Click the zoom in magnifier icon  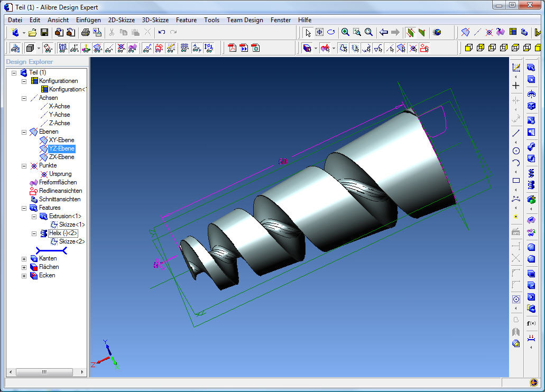[345, 32]
